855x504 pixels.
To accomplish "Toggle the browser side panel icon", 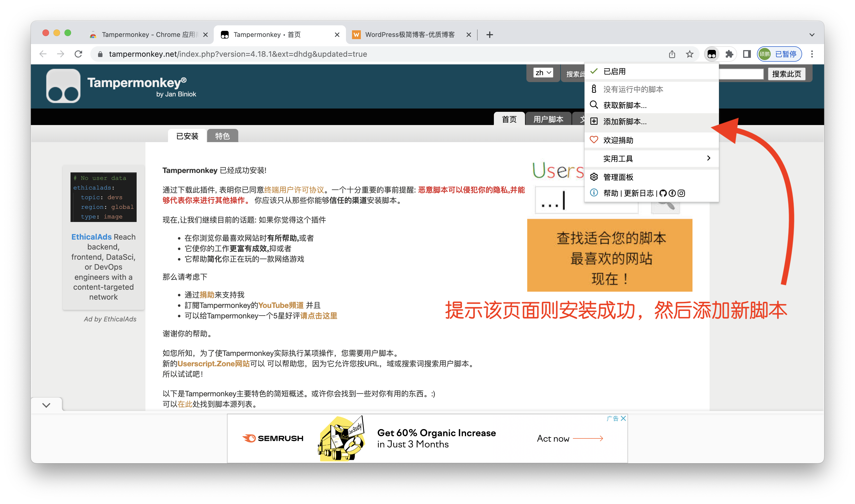I will click(747, 54).
